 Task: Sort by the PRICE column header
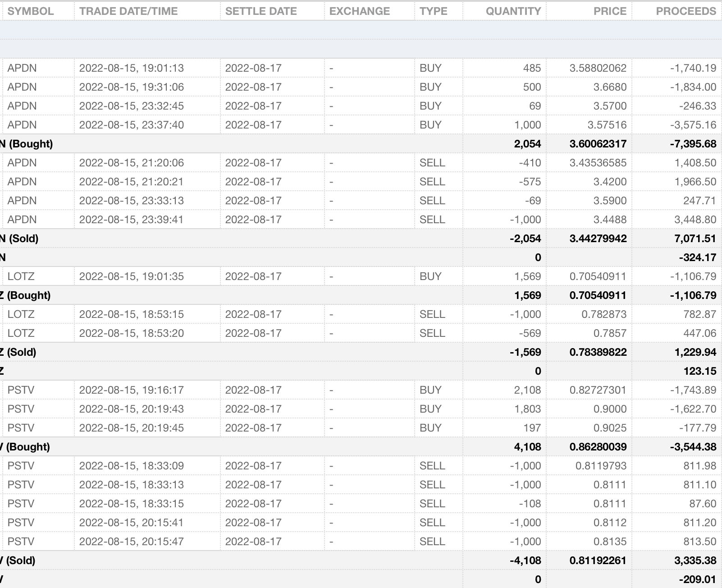point(610,11)
